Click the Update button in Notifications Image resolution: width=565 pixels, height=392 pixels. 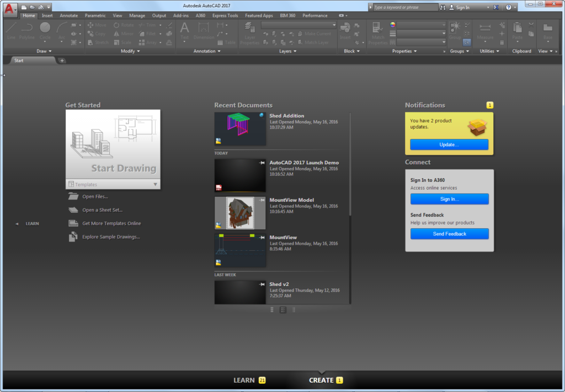click(x=449, y=144)
